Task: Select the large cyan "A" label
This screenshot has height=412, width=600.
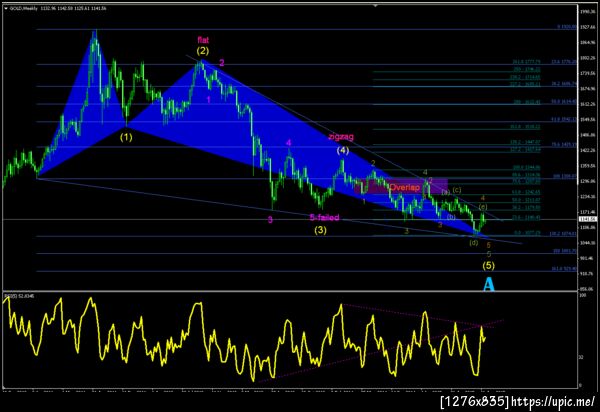Action: point(489,284)
